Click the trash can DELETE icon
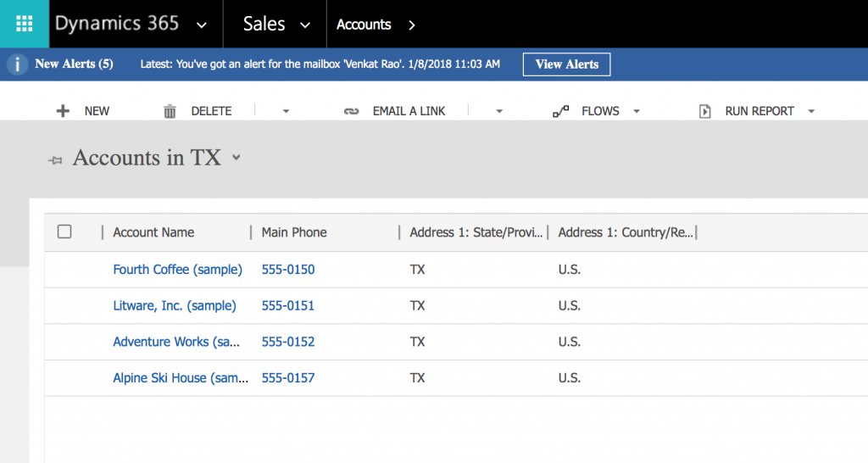This screenshot has height=463, width=868. tap(170, 111)
